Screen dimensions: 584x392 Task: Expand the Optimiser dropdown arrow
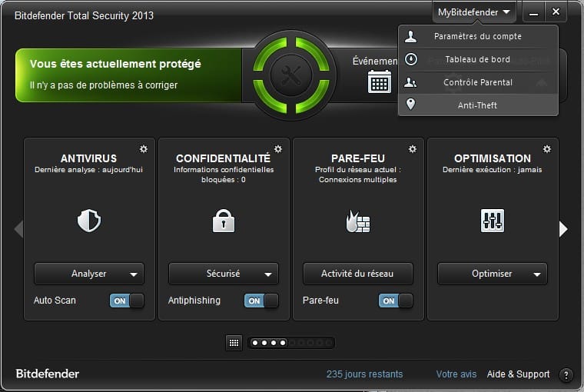tap(536, 274)
